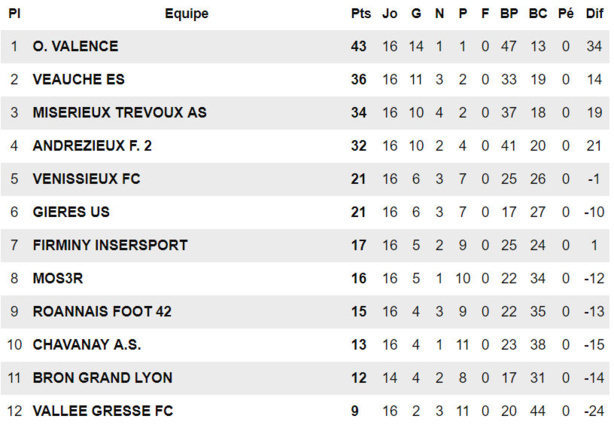
Task: Click O. VALENCE's 43 points value
Action: 360,47
